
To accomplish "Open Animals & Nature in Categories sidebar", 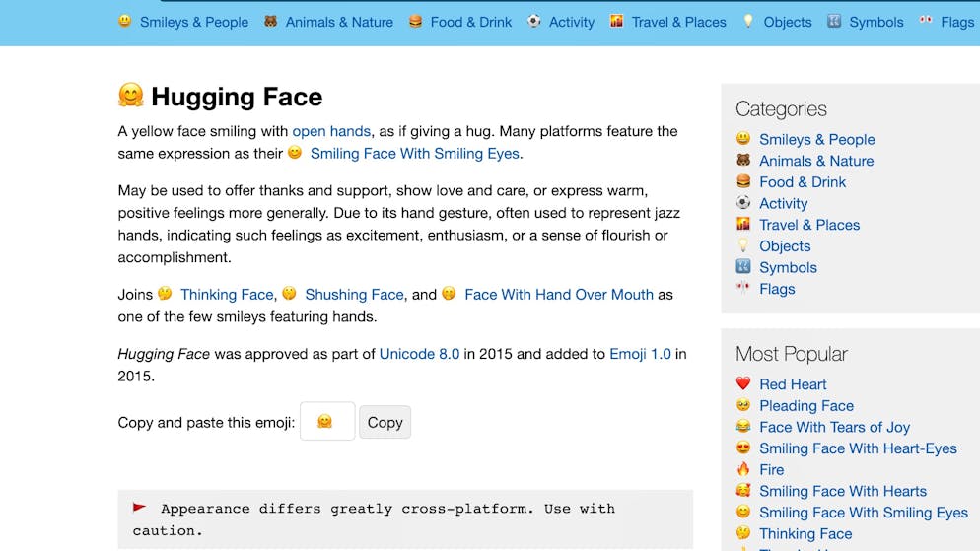I will click(816, 161).
